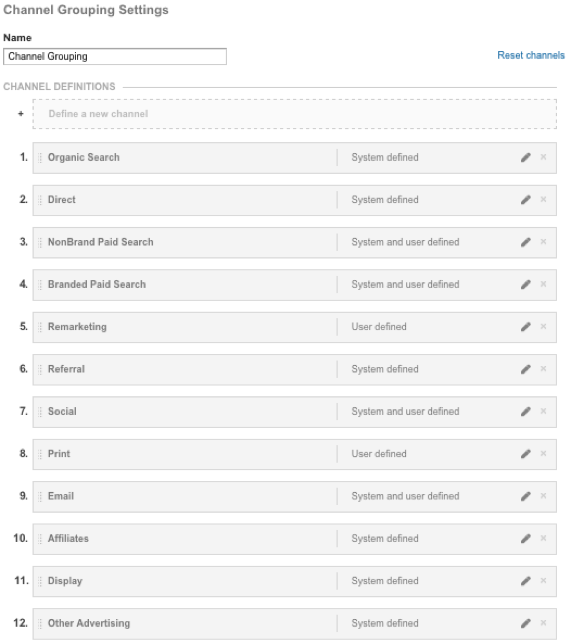Edit the Other Advertising channel
The height and width of the screenshot is (644, 571).
(525, 623)
